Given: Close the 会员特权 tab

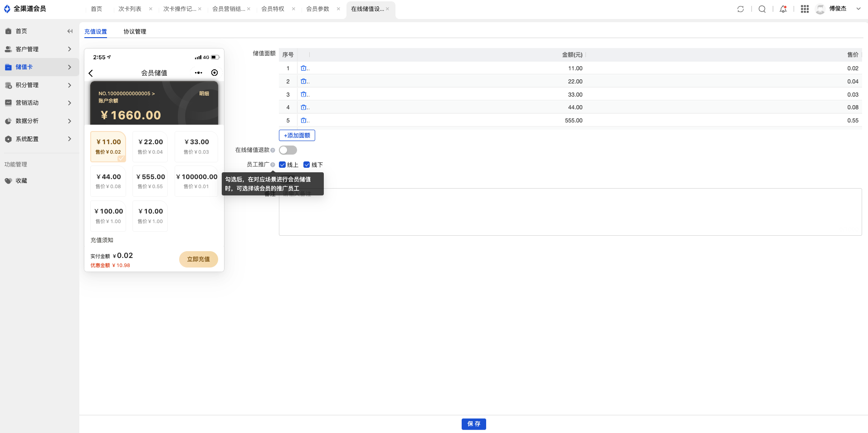Looking at the screenshot, I should [x=293, y=9].
